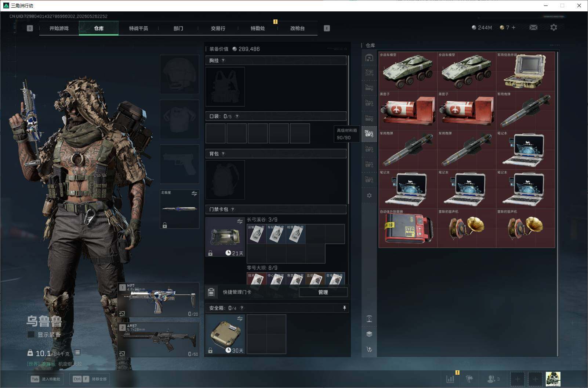588x388 pixels.
Task: Select the 军用炮弹 in the 黑匣子 row
Action: point(526,111)
